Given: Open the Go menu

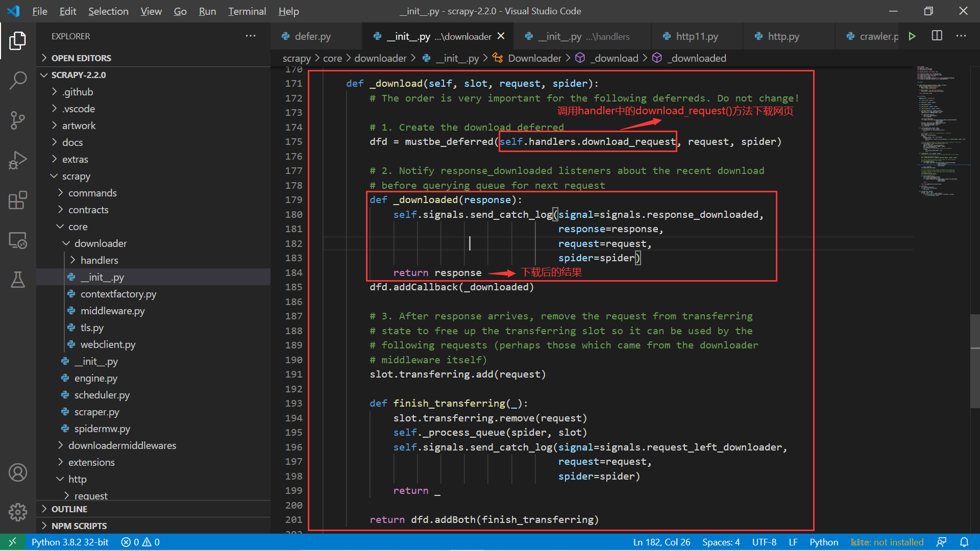Looking at the screenshot, I should click(180, 11).
